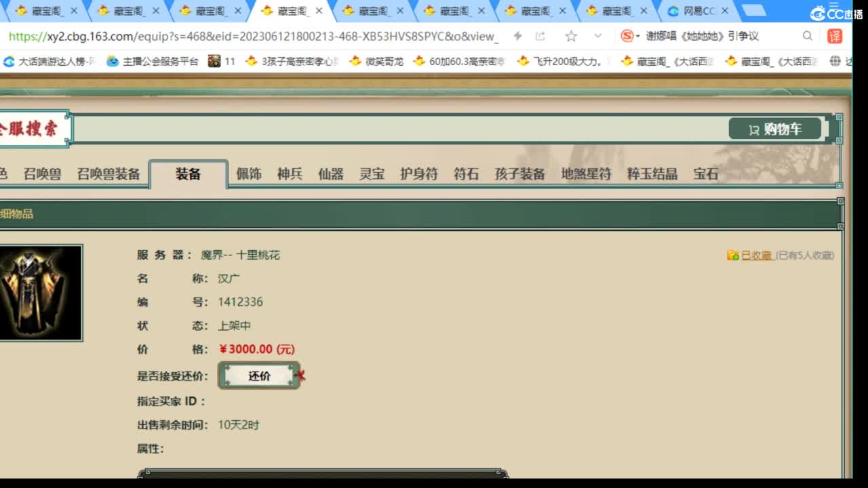Screen dimensions: 868x488
Task: Click the price text ¥3000.00 (元)
Action: pos(257,349)
